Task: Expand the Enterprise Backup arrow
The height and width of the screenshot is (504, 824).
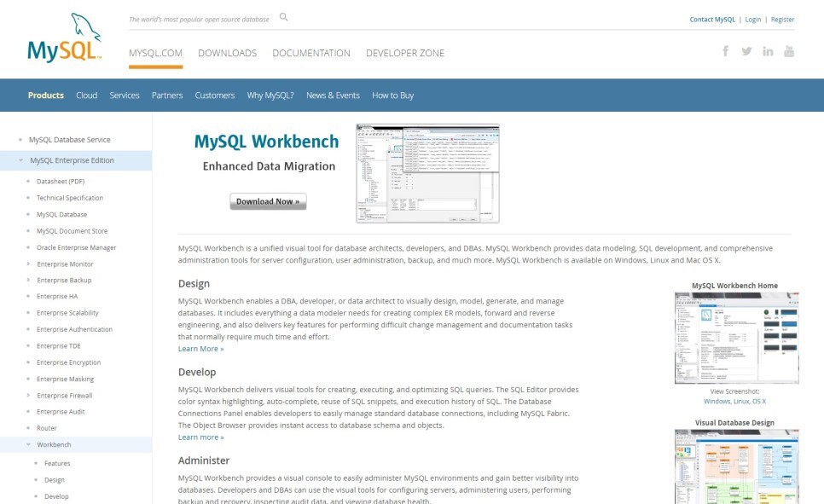Action: [28, 280]
